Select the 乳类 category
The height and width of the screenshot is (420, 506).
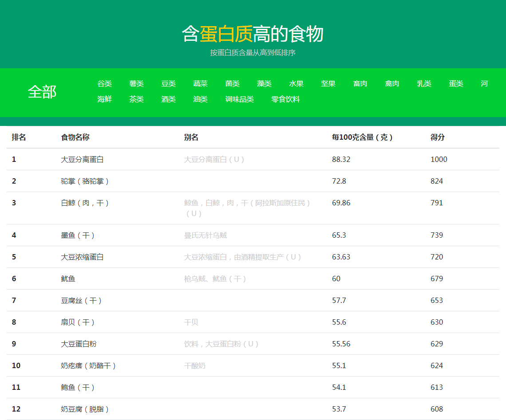(x=424, y=84)
